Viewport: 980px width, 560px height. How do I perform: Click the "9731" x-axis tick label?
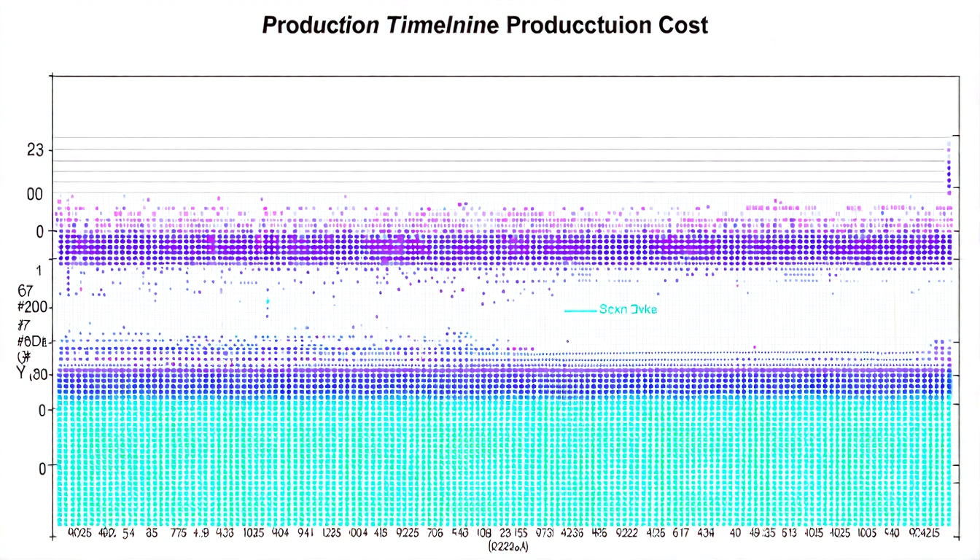coord(545,533)
